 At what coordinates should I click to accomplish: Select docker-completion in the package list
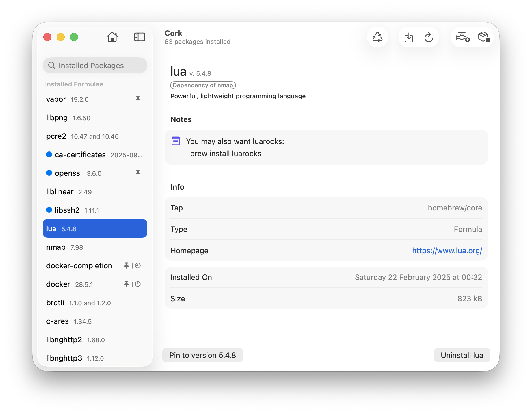click(x=79, y=266)
